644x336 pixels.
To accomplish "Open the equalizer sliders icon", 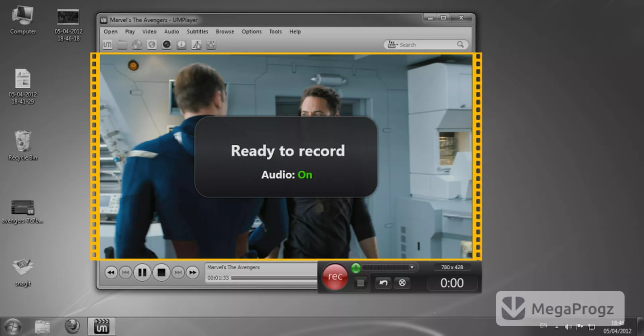I will [x=211, y=45].
